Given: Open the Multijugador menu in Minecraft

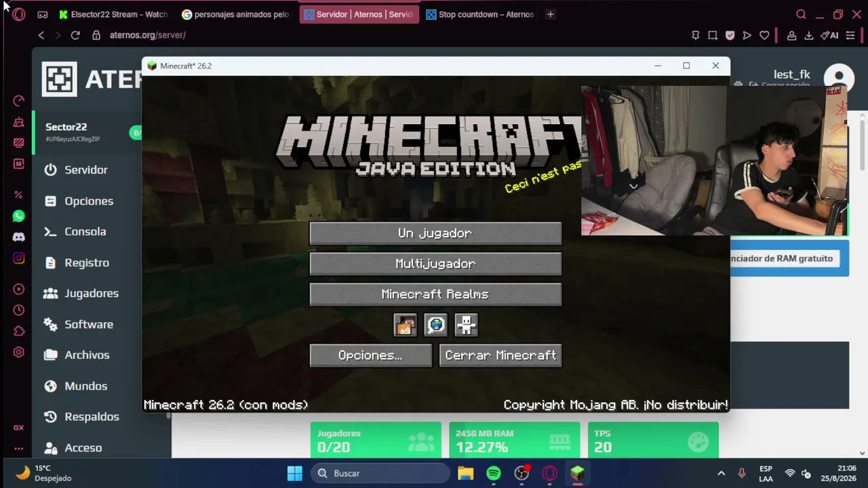Looking at the screenshot, I should (x=435, y=264).
